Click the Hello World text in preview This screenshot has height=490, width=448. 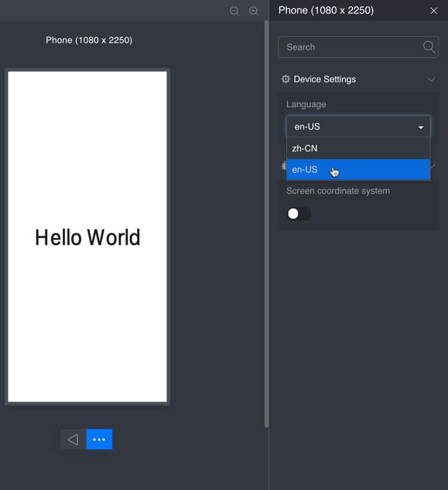tap(87, 237)
